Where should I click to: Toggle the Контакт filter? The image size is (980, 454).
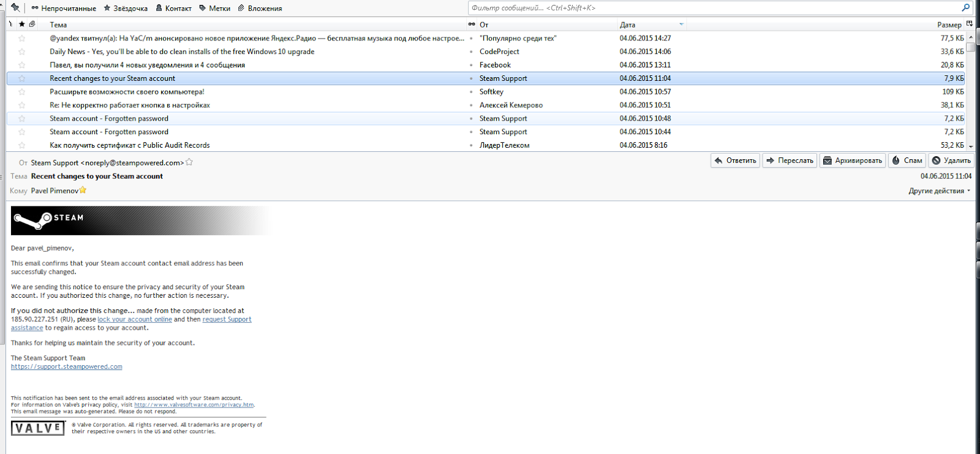[173, 9]
